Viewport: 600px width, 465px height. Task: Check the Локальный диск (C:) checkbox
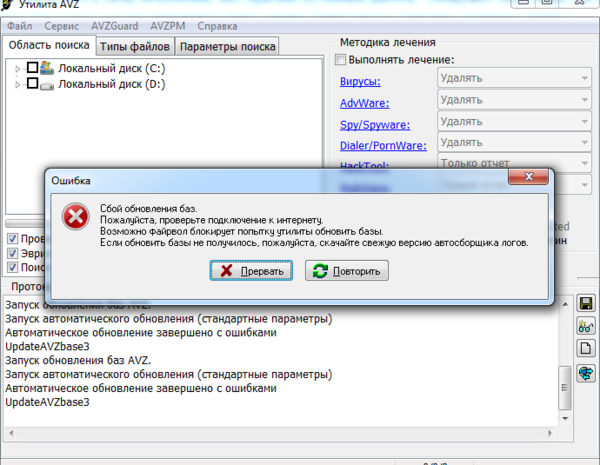(33, 67)
